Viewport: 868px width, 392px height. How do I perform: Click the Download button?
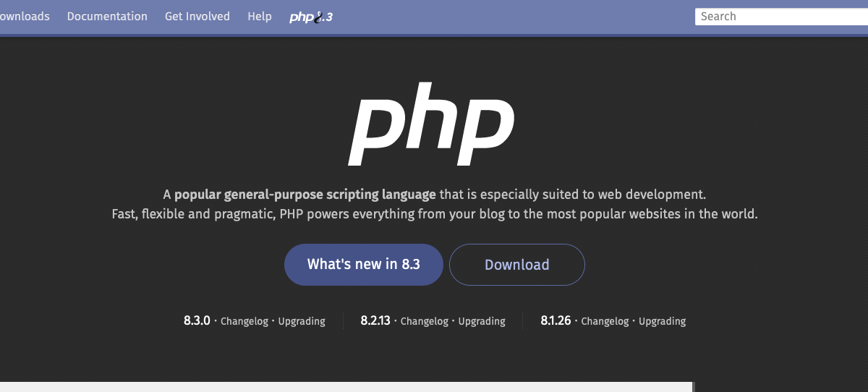point(517,264)
